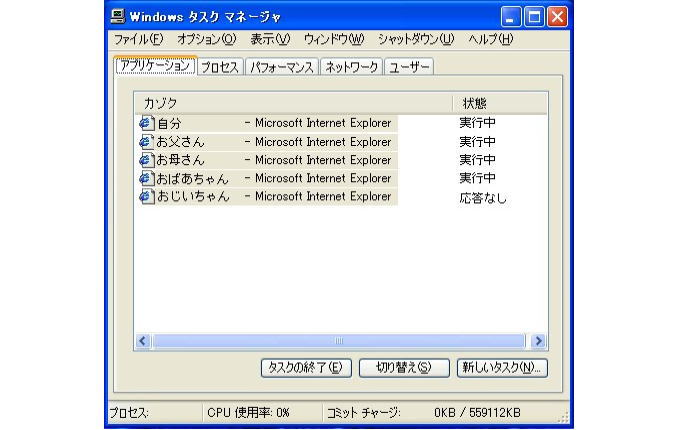Click the left arrow of horizontal scrollbar
The width and height of the screenshot is (679, 430).
coord(143,341)
